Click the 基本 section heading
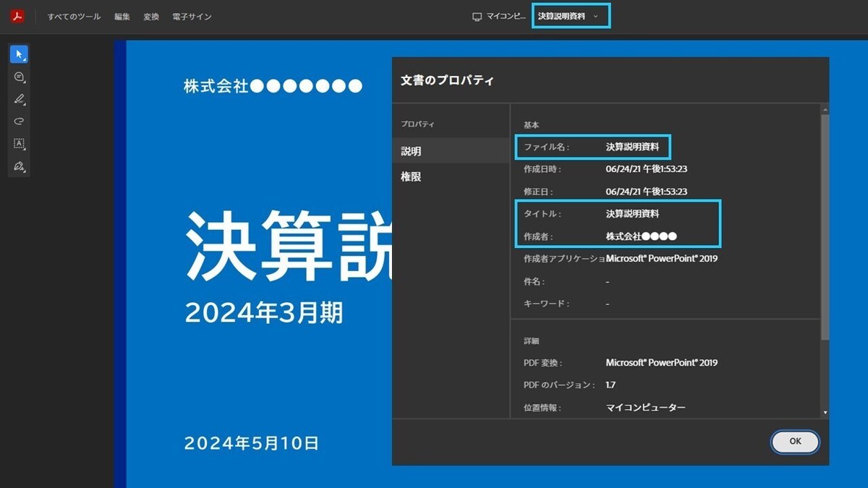 (x=531, y=125)
